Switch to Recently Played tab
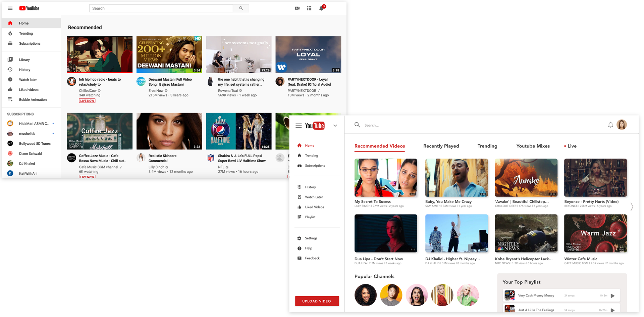The height and width of the screenshot is (317, 644). 441,146
